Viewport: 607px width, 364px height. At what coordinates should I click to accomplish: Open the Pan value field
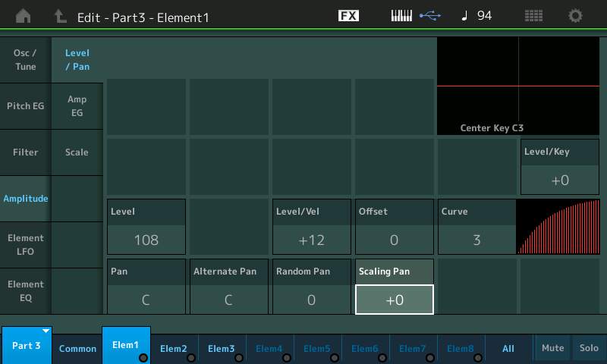(146, 300)
